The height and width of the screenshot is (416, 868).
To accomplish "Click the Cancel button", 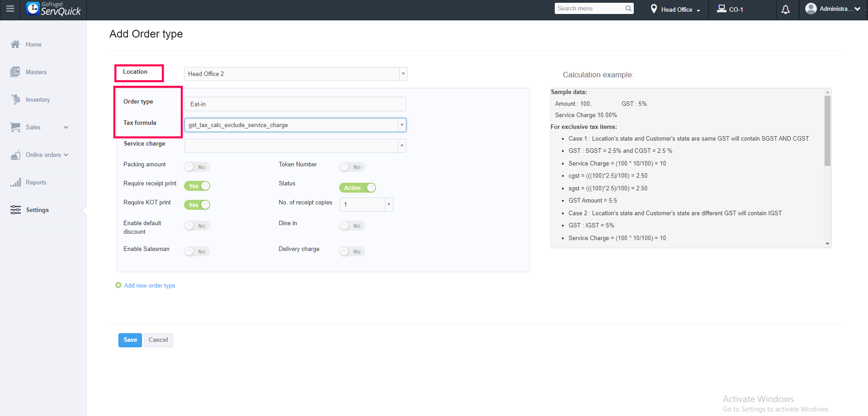I will (x=158, y=340).
